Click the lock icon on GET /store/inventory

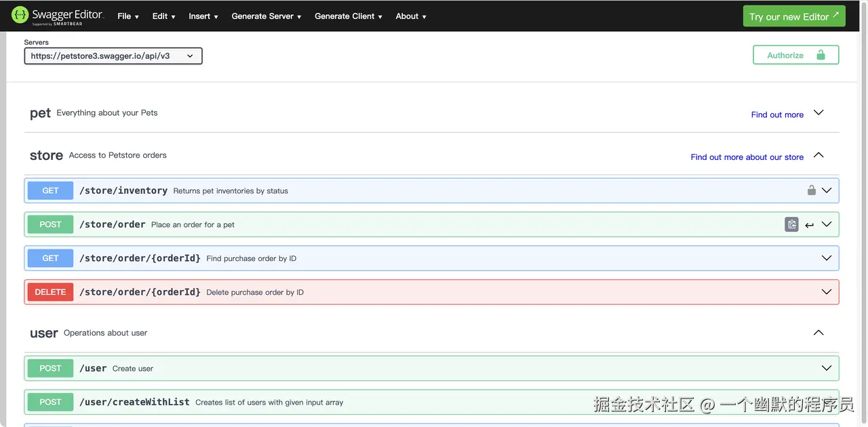[x=811, y=190]
